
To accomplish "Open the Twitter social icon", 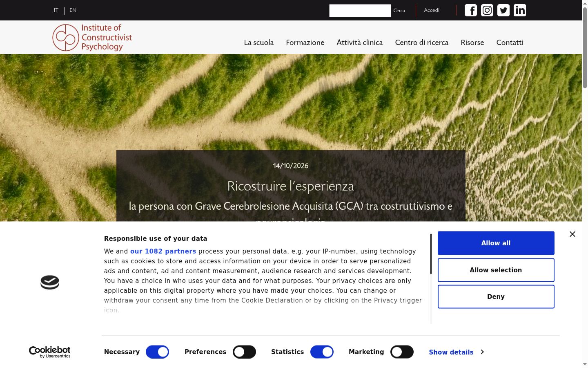I will 503,10.
